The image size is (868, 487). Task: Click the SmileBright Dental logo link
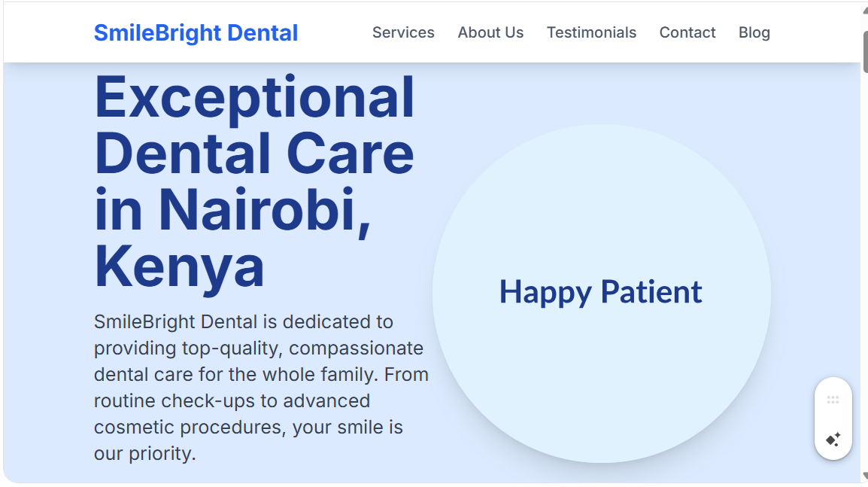click(x=196, y=33)
